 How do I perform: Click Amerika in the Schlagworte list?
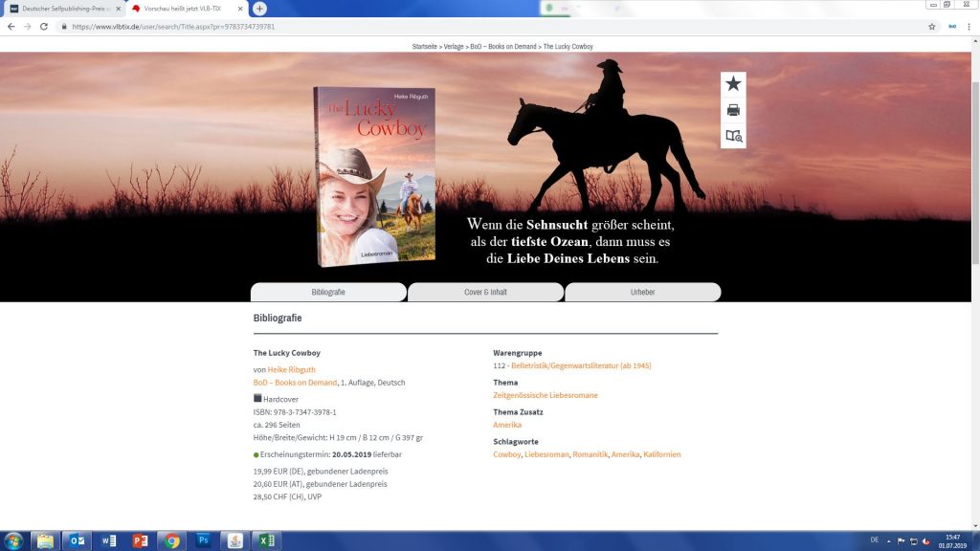tap(625, 454)
